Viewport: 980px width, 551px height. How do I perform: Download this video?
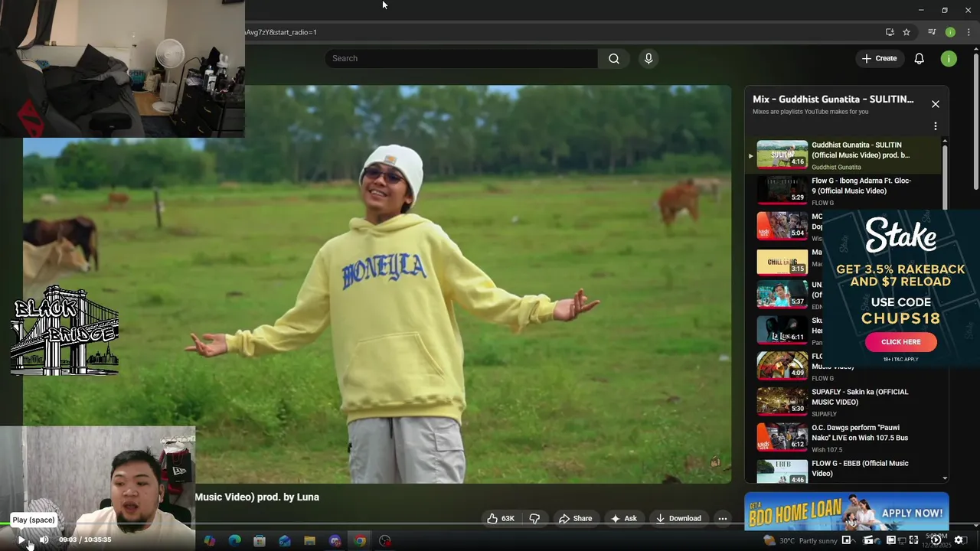click(x=678, y=518)
